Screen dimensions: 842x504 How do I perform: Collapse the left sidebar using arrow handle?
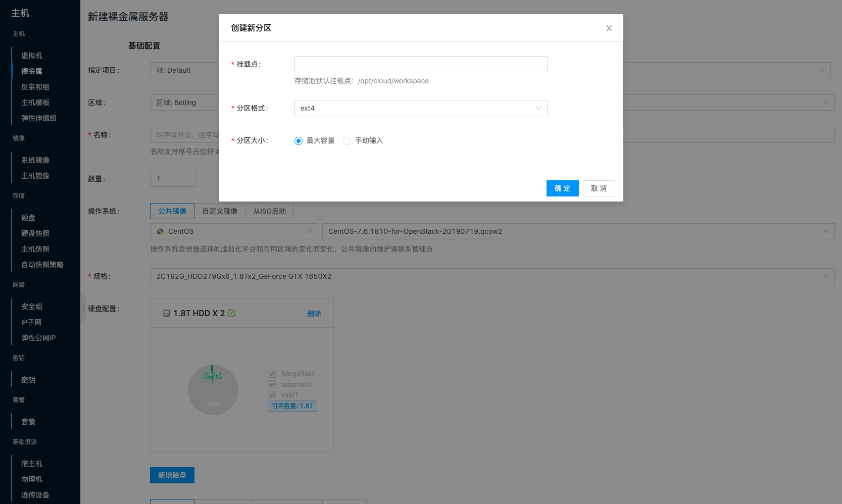(x=83, y=308)
